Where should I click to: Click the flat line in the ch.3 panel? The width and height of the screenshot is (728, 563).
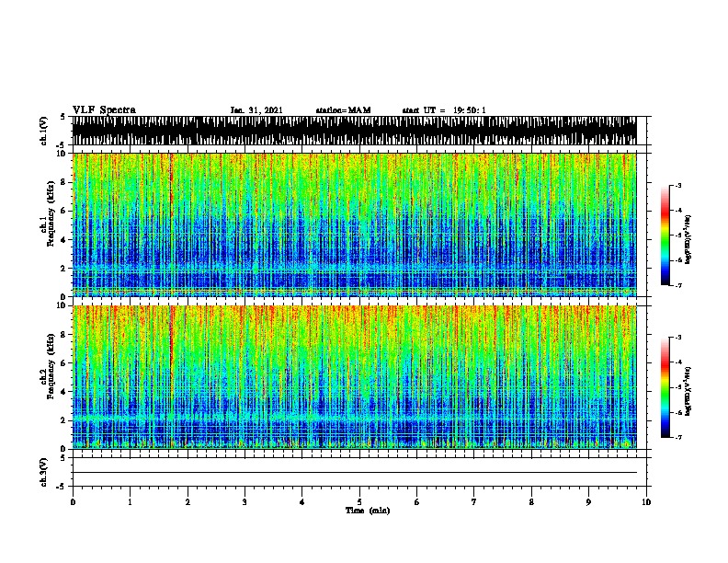(354, 473)
